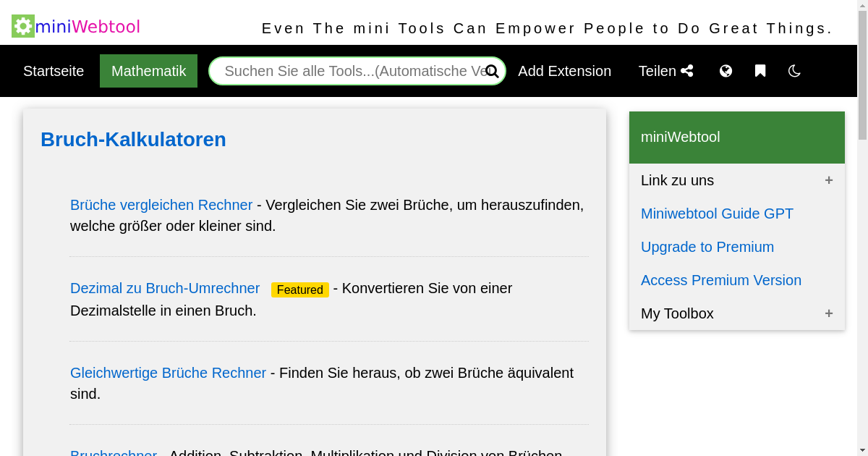Open the Startseite menu item

click(54, 71)
